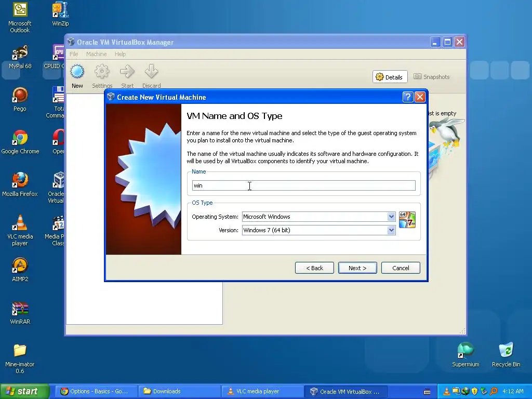Screen dimensions: 532x399
Task: Open the Windows start menu
Action: pyautogui.click(x=25, y=392)
